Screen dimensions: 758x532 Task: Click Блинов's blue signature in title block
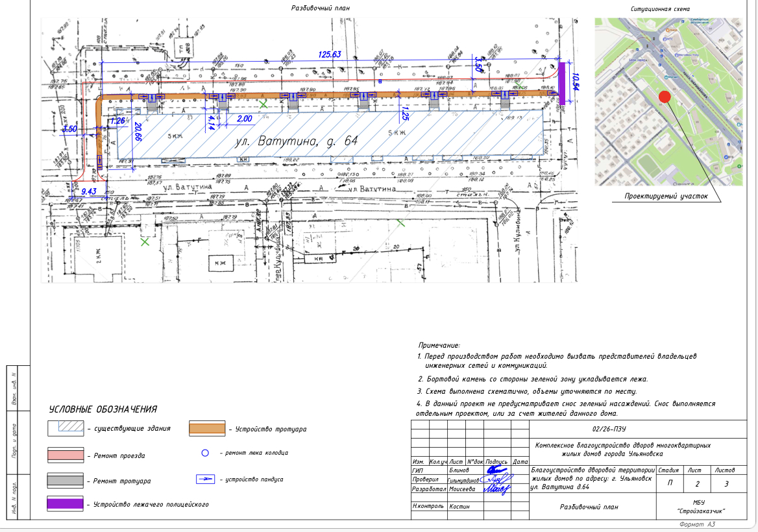point(496,469)
